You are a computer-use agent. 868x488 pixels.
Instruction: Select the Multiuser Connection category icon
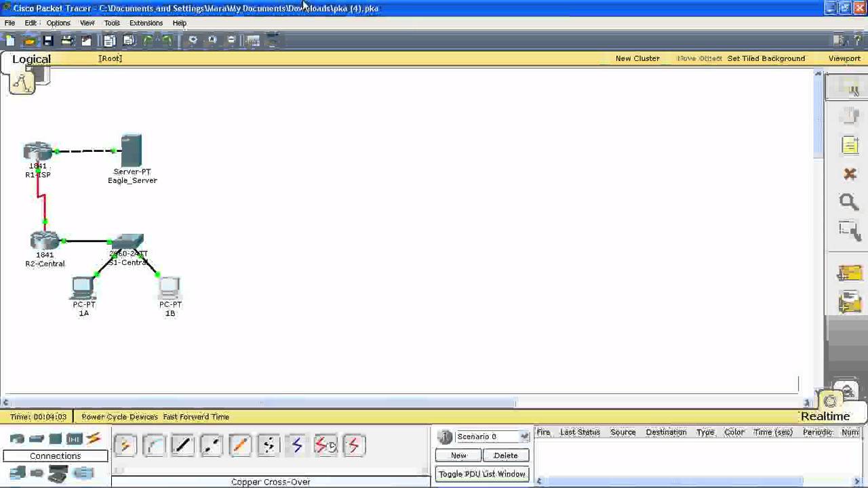(83, 473)
